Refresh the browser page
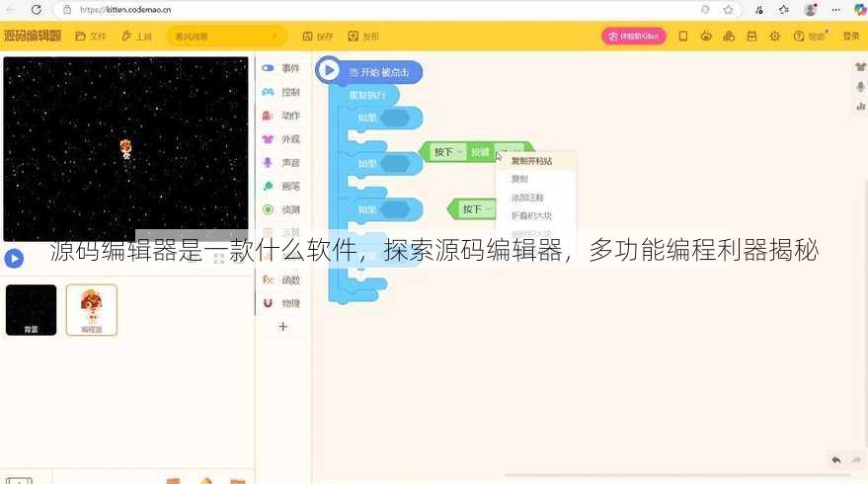The image size is (868, 484). pyautogui.click(x=36, y=10)
